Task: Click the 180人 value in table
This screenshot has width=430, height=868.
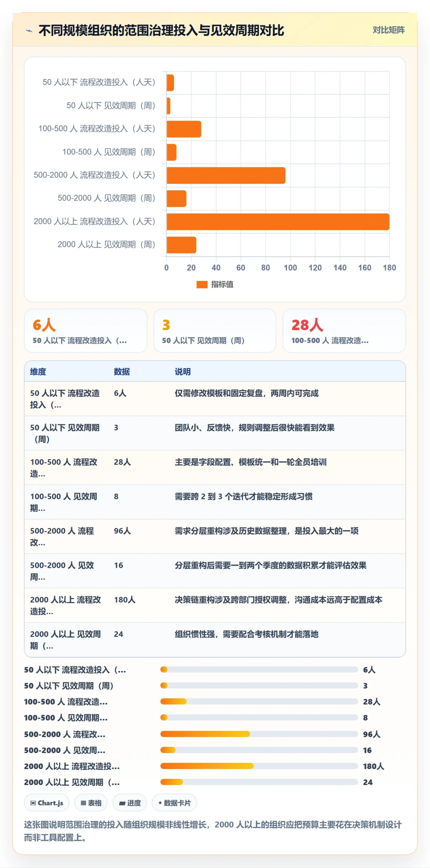Action: [124, 600]
